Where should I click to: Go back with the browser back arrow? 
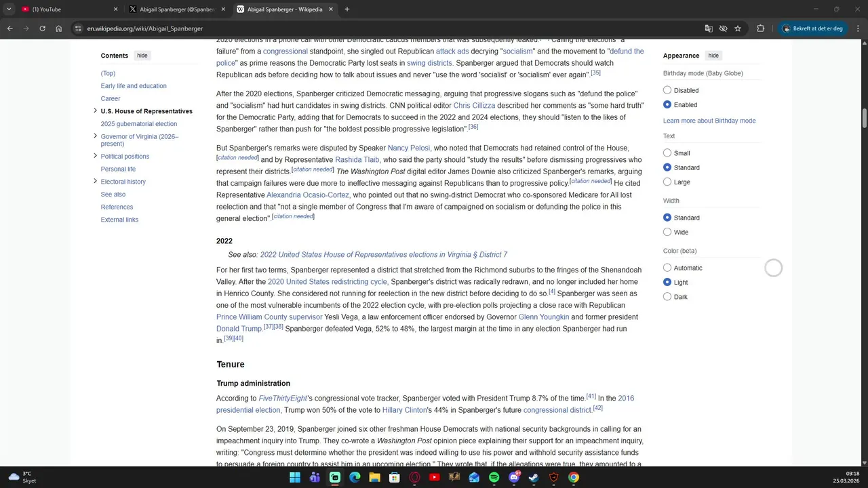[9, 28]
